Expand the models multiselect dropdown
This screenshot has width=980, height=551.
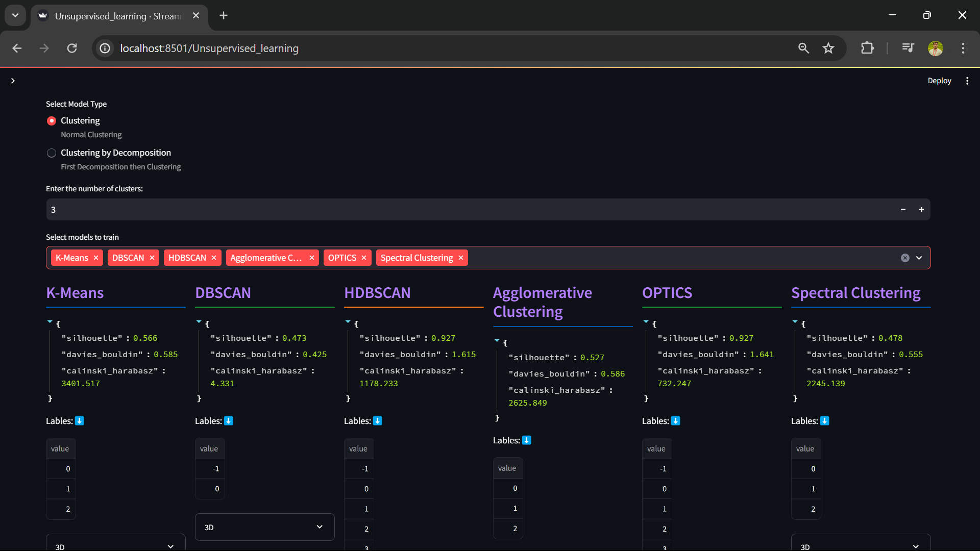coord(919,258)
